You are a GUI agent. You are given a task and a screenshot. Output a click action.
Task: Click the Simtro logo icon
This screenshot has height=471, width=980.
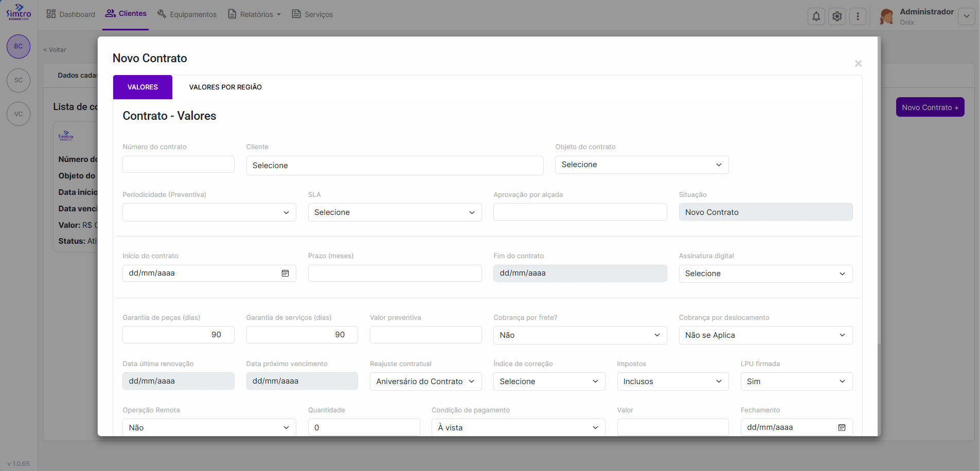tap(19, 12)
